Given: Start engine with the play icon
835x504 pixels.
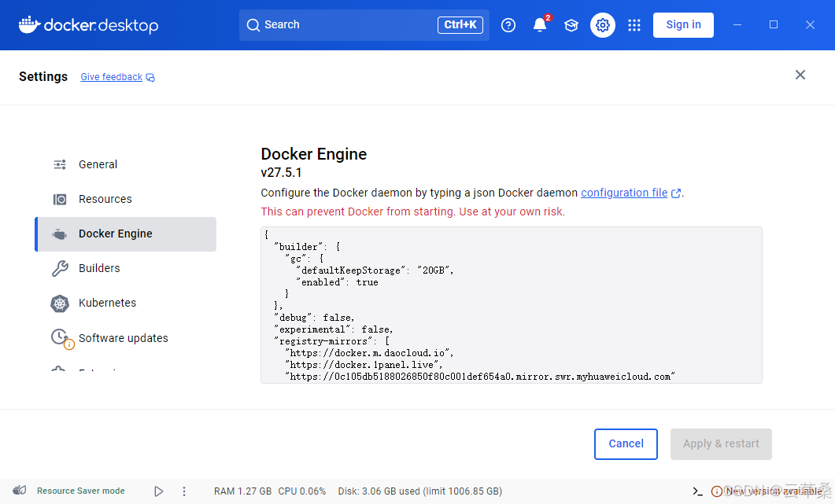Looking at the screenshot, I should coord(158,491).
